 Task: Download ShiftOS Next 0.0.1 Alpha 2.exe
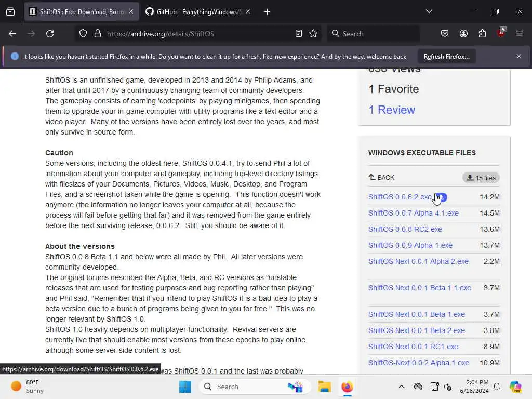(418, 262)
